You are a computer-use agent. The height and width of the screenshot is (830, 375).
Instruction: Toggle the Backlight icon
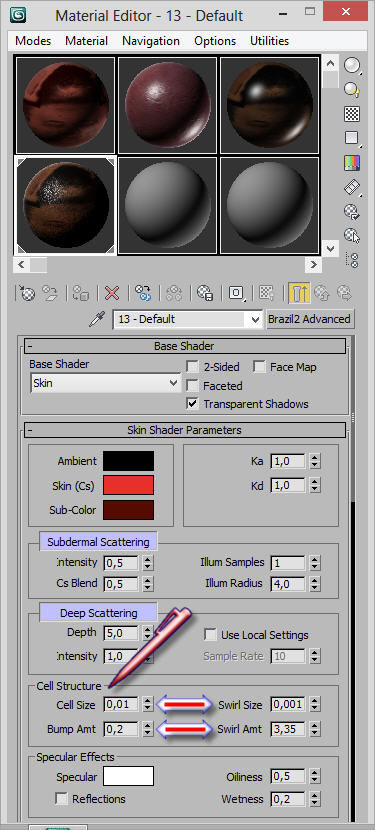(352, 89)
